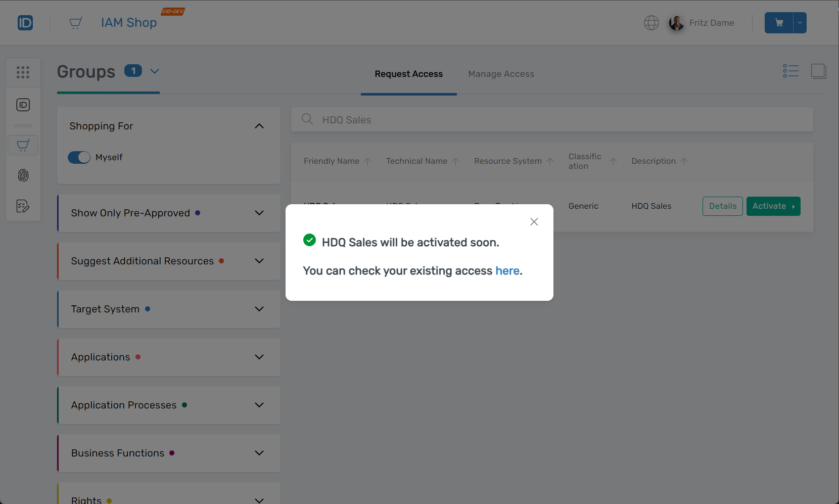839x504 pixels.
Task: Open the fingerprint sidebar icon
Action: click(x=23, y=175)
